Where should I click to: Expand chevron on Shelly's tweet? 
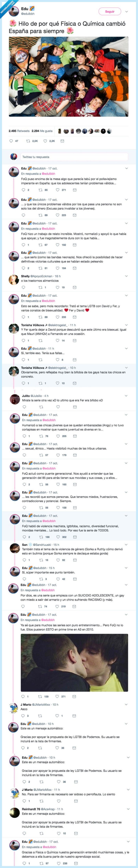pos(127,276)
